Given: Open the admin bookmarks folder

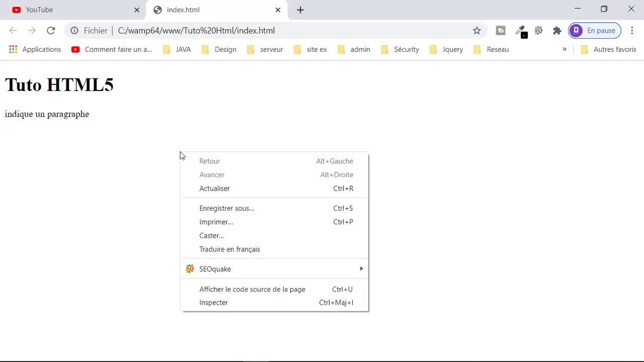Looking at the screenshot, I should [354, 49].
